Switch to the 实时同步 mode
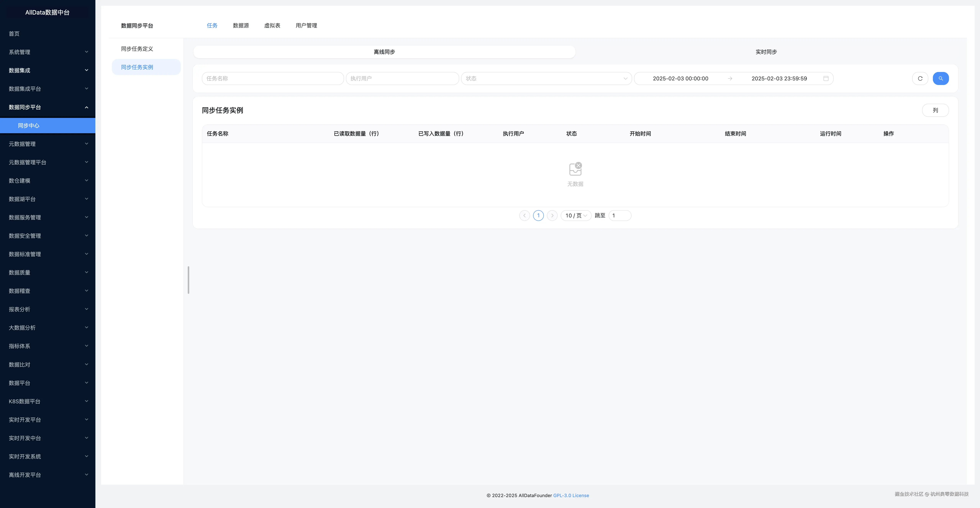Viewport: 980px width, 508px height. pyautogui.click(x=766, y=52)
